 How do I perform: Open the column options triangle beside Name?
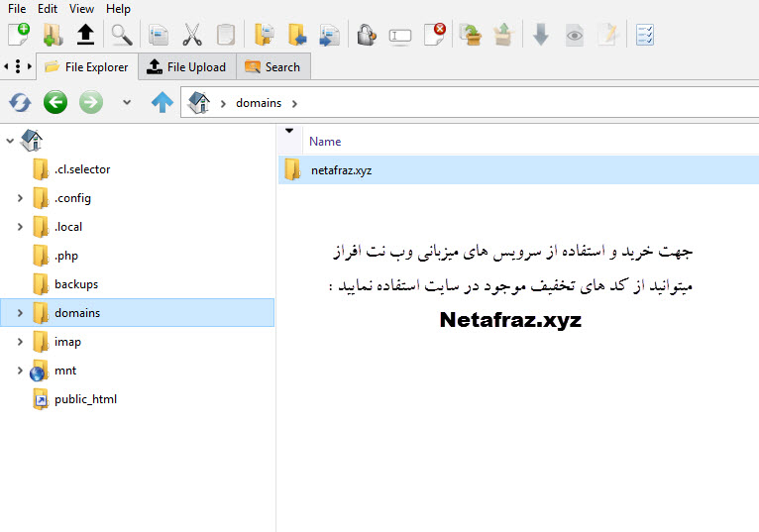tap(289, 131)
